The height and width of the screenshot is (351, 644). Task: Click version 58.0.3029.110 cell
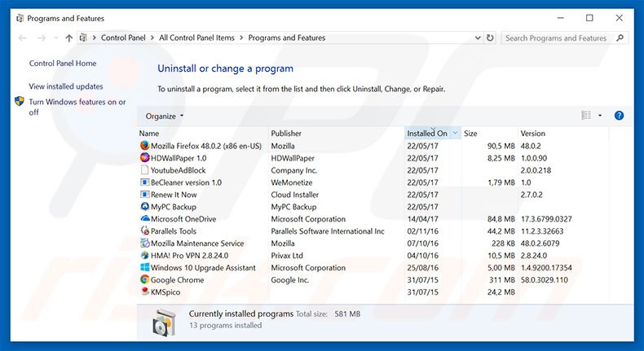545,280
